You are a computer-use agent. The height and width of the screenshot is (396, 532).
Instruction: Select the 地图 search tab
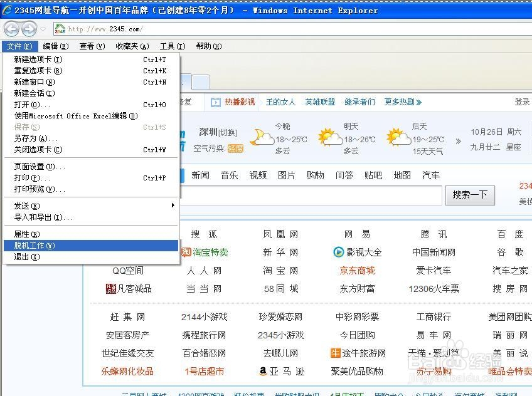pyautogui.click(x=402, y=175)
